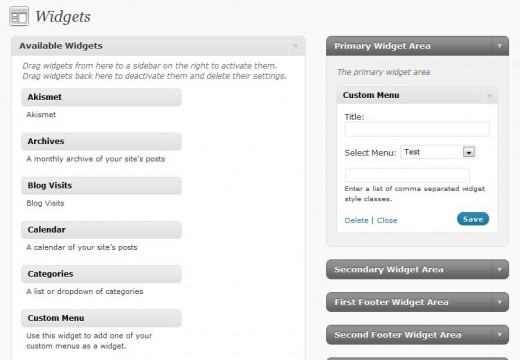Select the Archives widget
520x360 pixels.
click(101, 141)
